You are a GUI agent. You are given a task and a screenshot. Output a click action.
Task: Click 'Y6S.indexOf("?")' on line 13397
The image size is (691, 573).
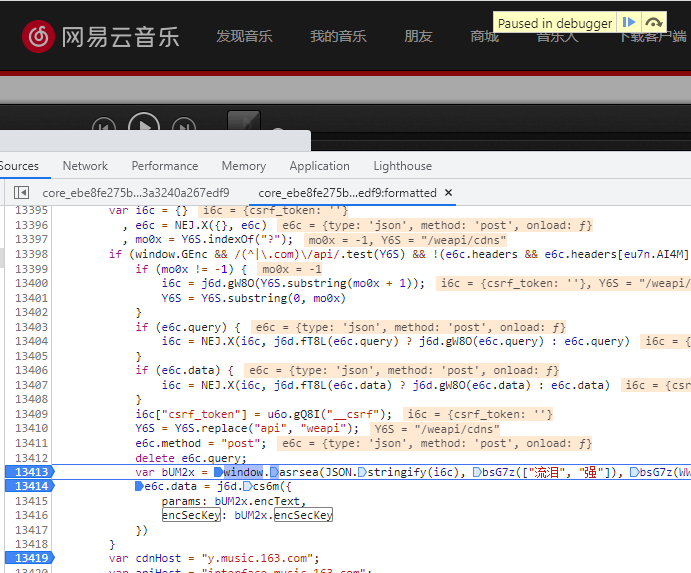(x=234, y=240)
